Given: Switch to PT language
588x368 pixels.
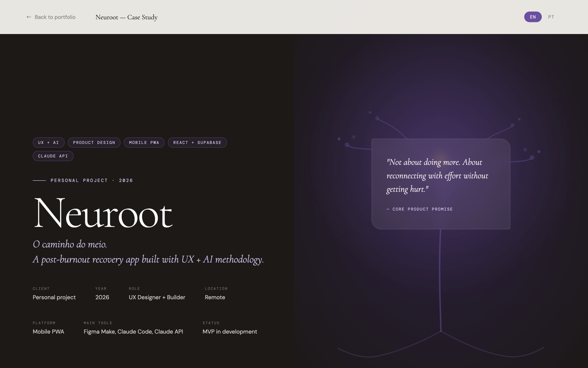Looking at the screenshot, I should [x=551, y=17].
